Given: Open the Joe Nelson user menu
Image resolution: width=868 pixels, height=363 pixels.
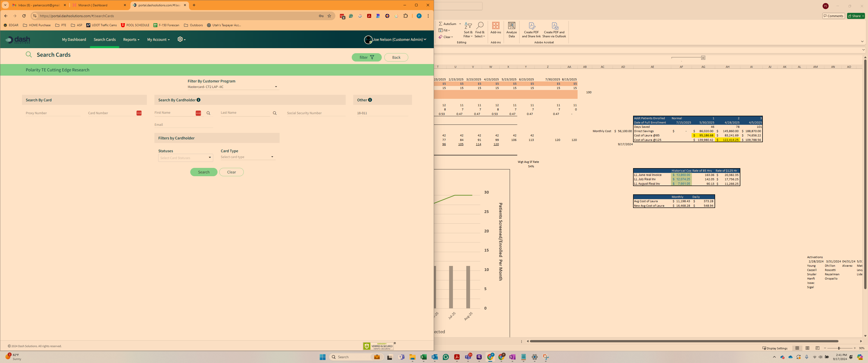Looking at the screenshot, I should tap(395, 39).
